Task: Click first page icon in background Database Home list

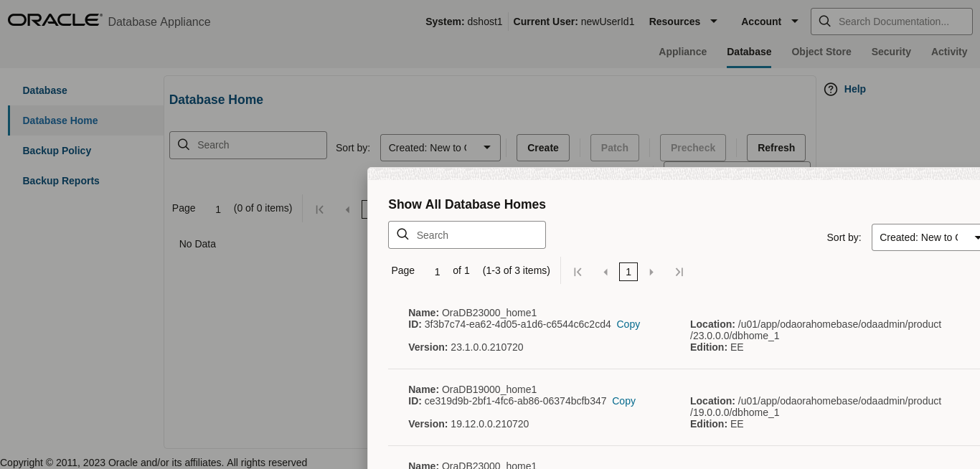Action: [320, 209]
